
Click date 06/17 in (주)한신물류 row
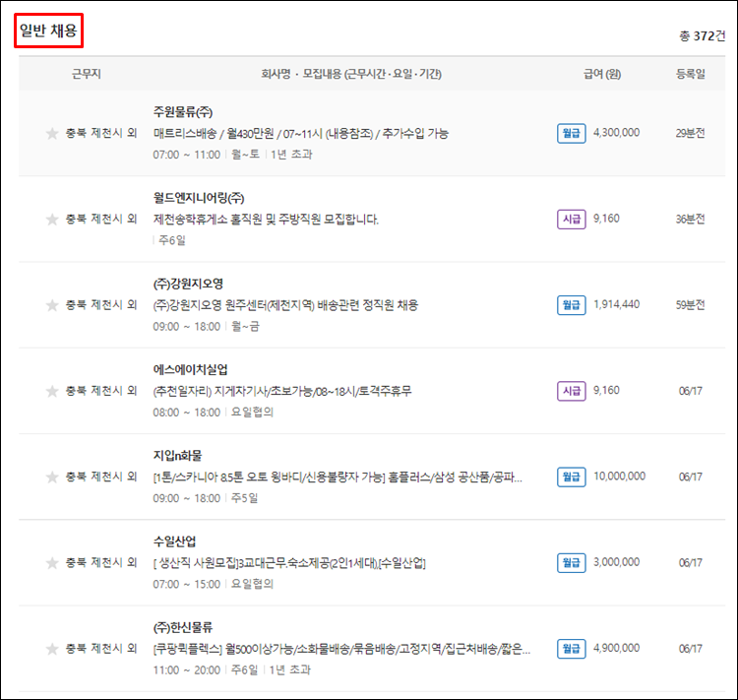click(691, 649)
